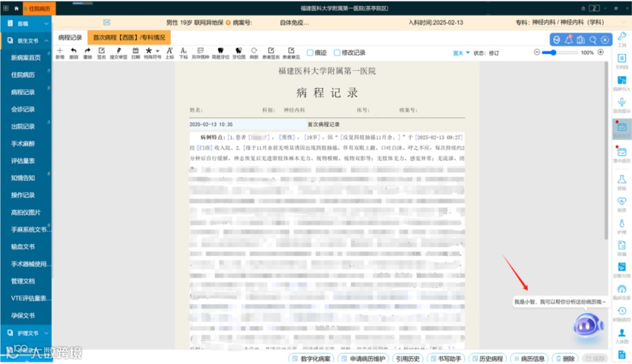This screenshot has width=632, height=364.
Task: Open 评估量表 in the left sidebar
Action: tap(23, 161)
